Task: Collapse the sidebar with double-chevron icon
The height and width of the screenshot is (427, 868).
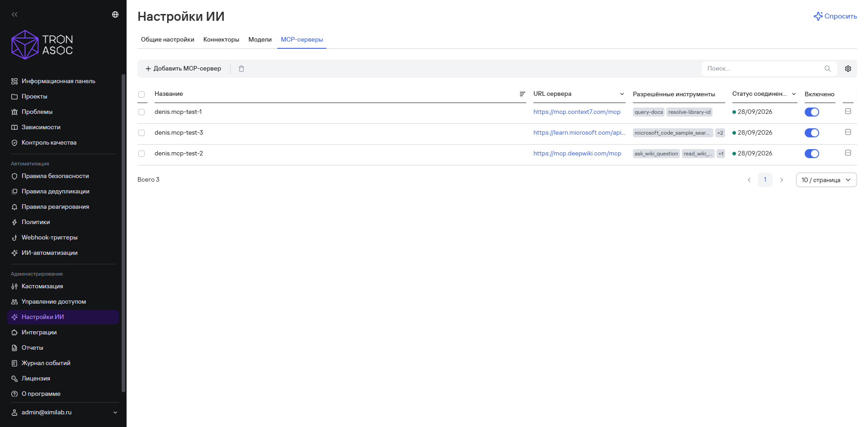Action: [x=14, y=14]
